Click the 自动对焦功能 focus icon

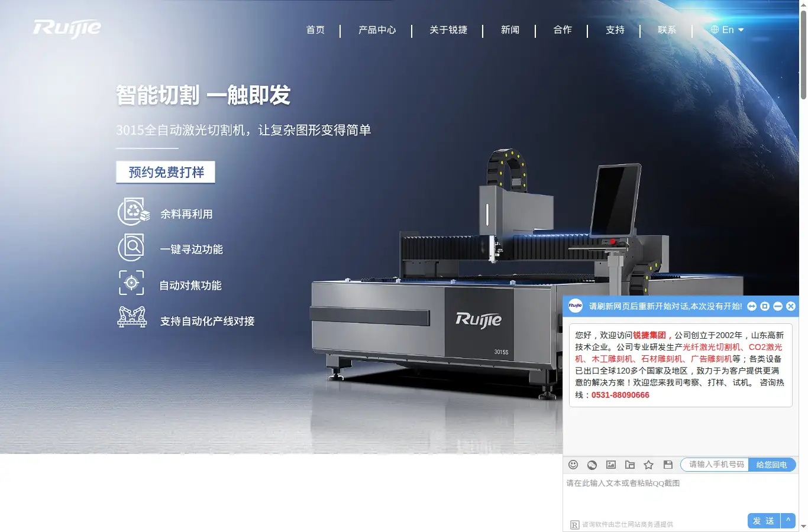pyautogui.click(x=131, y=283)
